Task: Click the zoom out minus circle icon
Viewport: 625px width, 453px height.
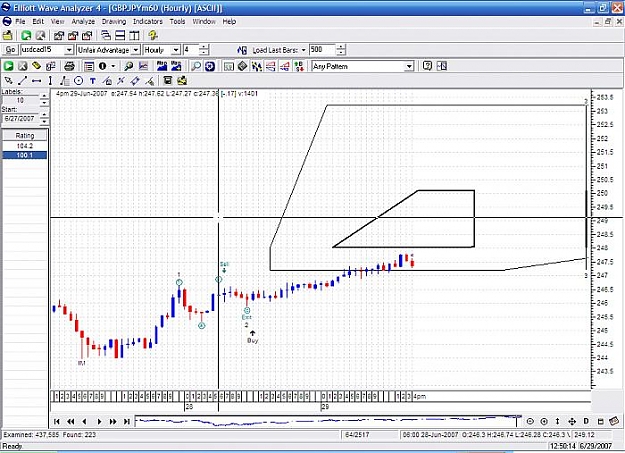Action: click(530, 421)
